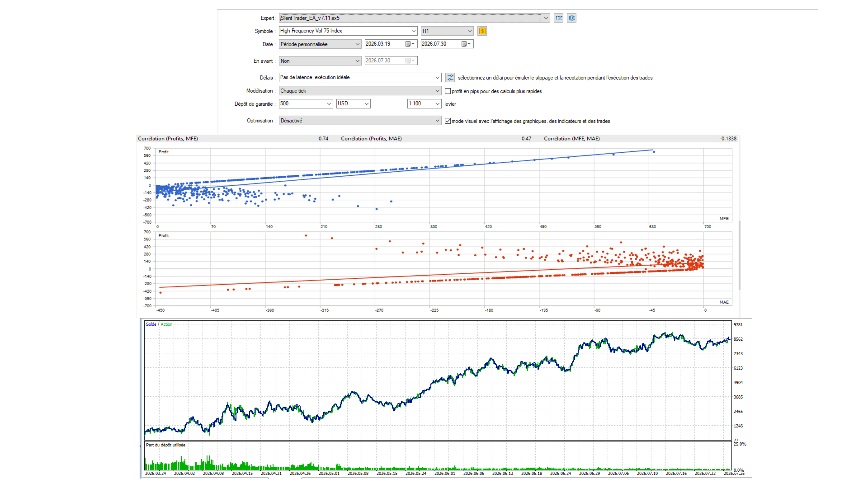The height and width of the screenshot is (488, 868).
Task: Open the USD currency dropdown
Action: pyautogui.click(x=354, y=103)
